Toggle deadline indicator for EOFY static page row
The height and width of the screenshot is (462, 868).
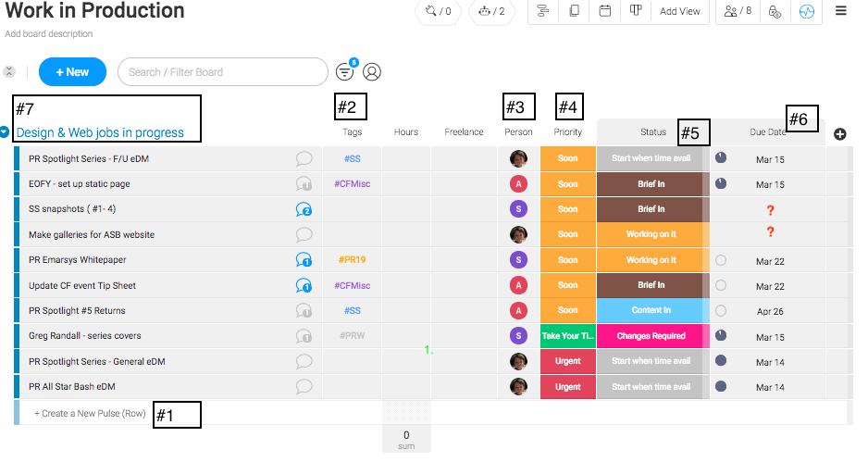pos(721,182)
